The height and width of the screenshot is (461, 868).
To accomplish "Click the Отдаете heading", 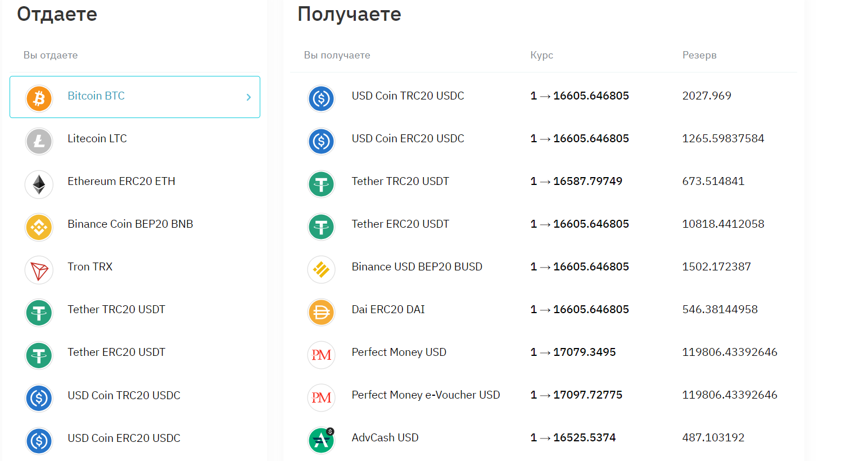I will pos(57,14).
